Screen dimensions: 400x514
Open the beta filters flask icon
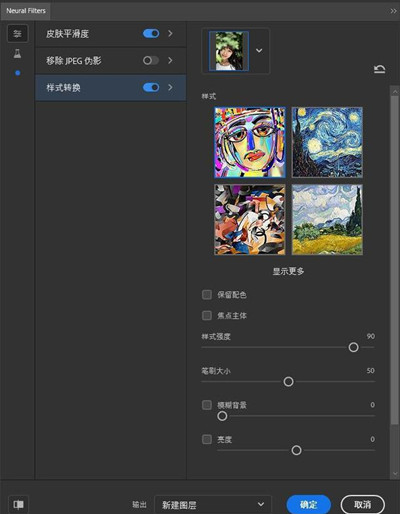pyautogui.click(x=17, y=53)
